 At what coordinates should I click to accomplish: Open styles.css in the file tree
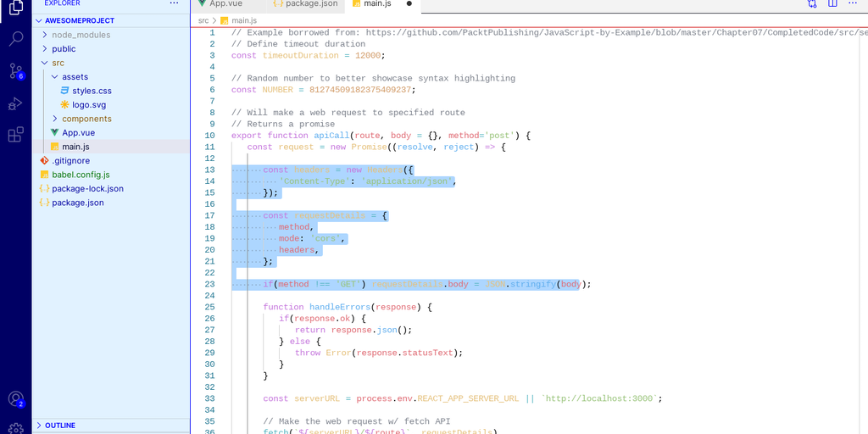point(92,91)
